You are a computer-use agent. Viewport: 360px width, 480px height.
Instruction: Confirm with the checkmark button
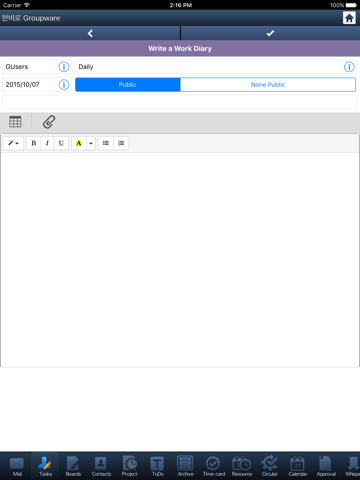coord(270,33)
